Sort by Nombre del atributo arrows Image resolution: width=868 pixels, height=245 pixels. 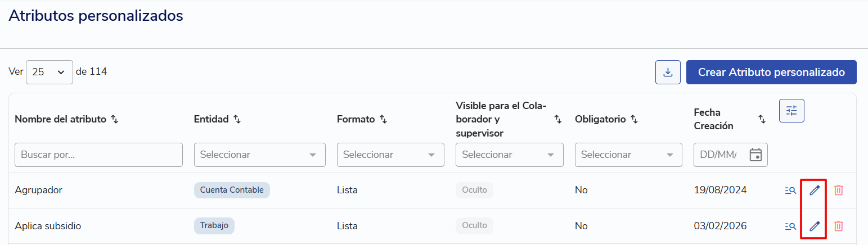tap(114, 119)
